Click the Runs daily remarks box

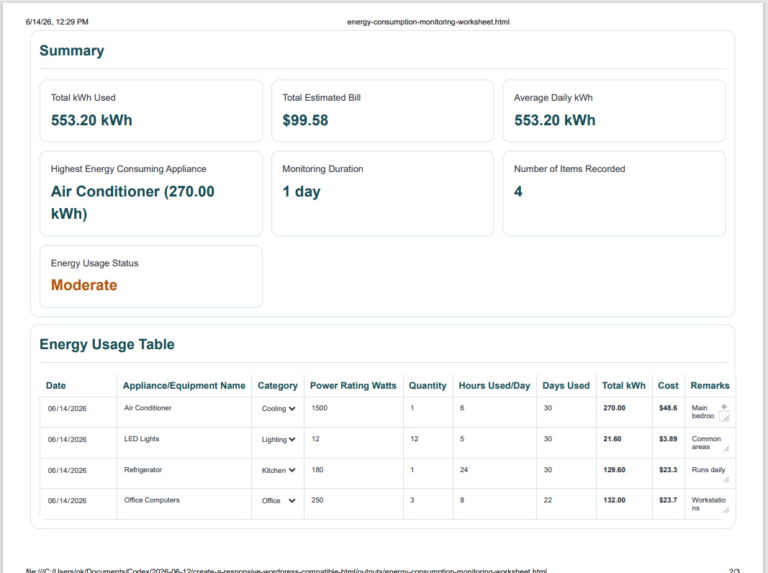[708, 473]
